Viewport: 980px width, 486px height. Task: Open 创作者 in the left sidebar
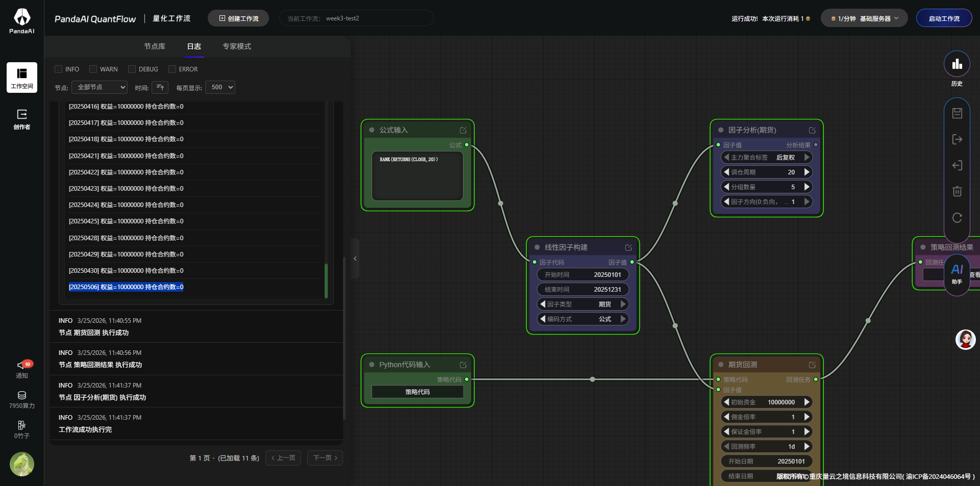22,119
